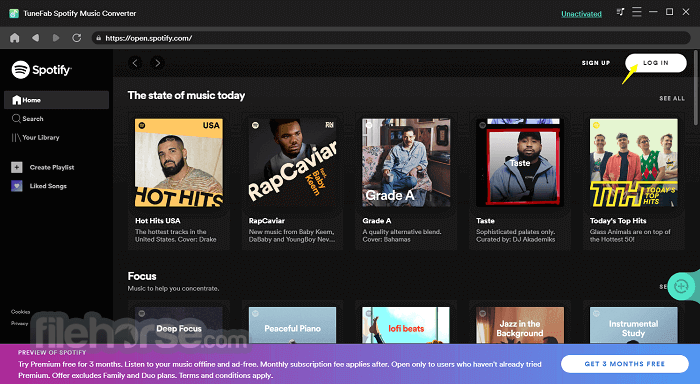Click the Focus section heading
This screenshot has width=700, height=384.
tap(142, 276)
